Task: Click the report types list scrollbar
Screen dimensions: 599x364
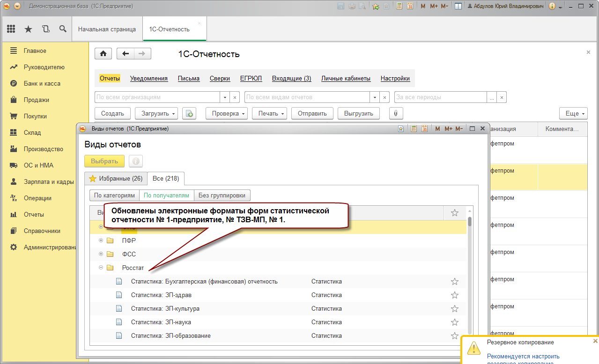Action: click(469, 271)
